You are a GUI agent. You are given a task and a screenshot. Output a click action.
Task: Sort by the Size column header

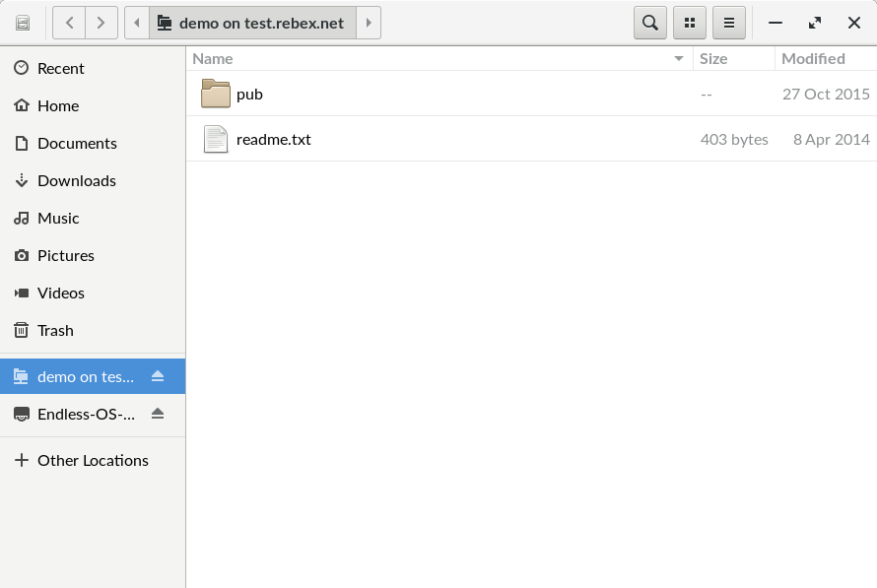734,59
